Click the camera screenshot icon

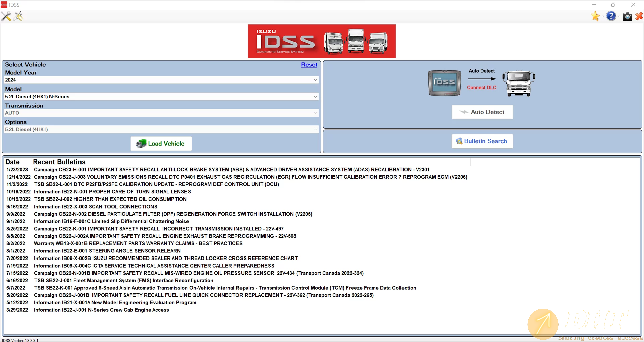(x=627, y=16)
